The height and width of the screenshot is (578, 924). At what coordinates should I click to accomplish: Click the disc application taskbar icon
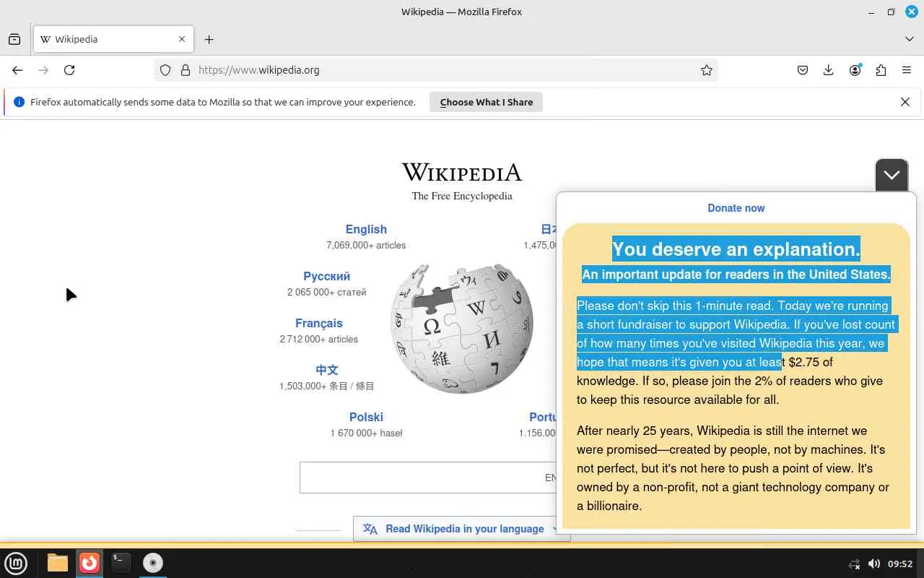152,562
